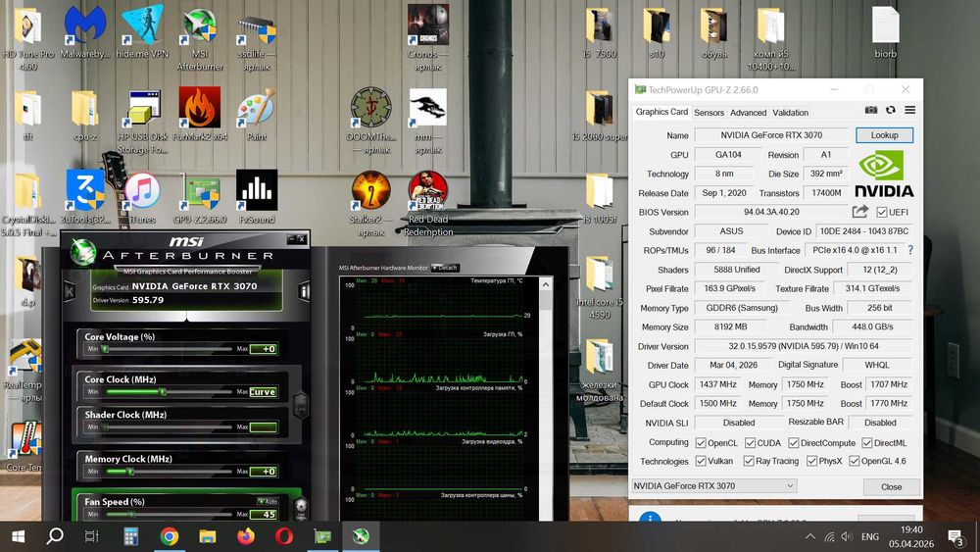Show hidden system tray icons
Viewport: 980px width, 552px height.
point(810,536)
